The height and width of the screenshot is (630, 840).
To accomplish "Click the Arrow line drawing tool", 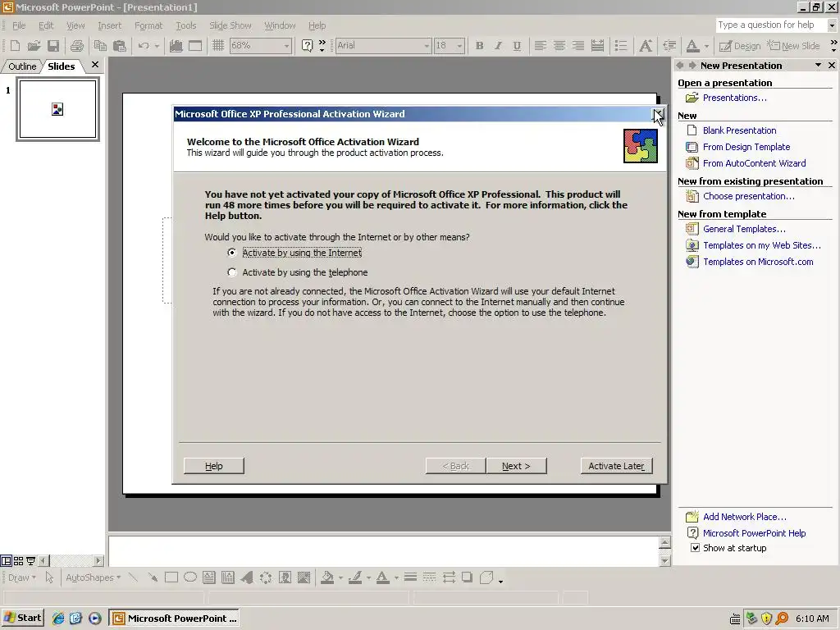I will click(153, 577).
